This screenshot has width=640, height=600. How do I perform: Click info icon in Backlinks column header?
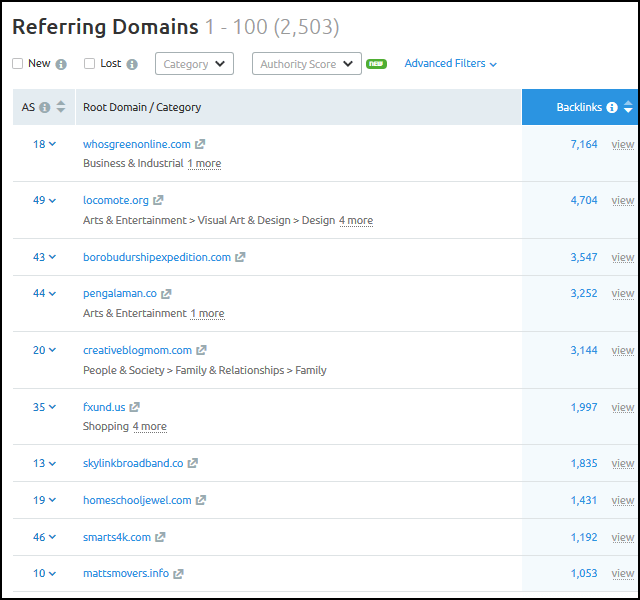pyautogui.click(x=612, y=107)
